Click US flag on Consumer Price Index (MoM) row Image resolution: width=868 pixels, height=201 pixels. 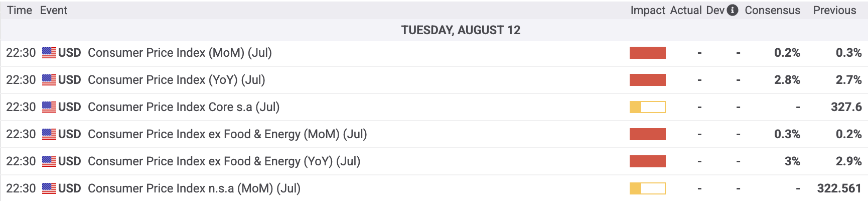[49, 53]
